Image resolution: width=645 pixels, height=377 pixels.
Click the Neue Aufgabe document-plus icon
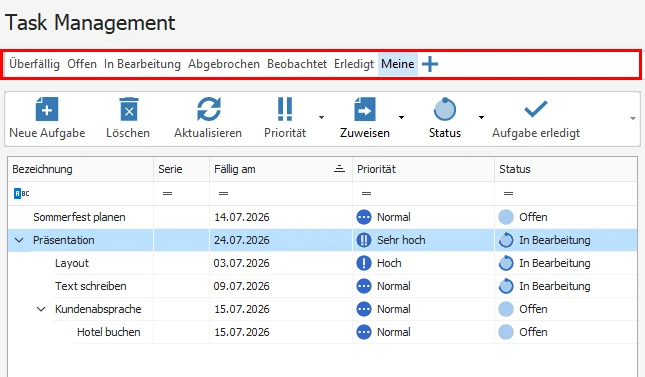tap(47, 109)
